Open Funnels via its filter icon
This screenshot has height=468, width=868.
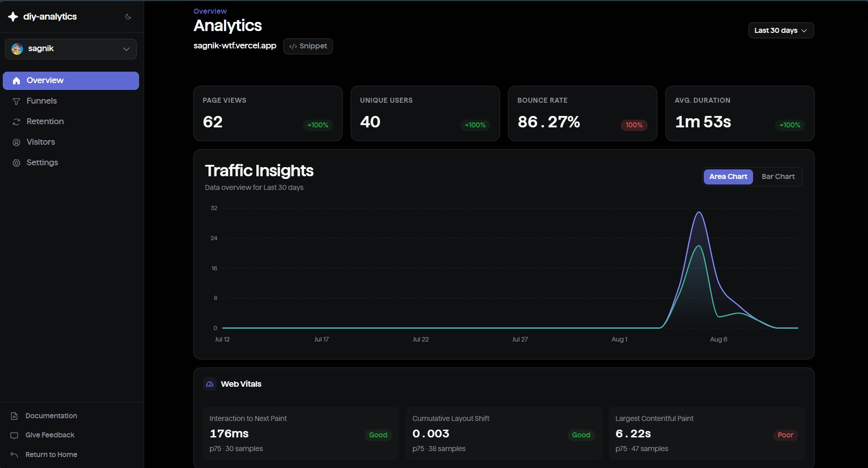pyautogui.click(x=16, y=101)
